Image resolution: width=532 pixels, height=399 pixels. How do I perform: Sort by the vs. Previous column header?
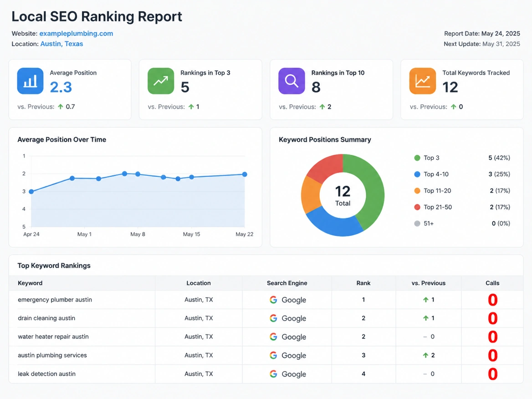(x=429, y=283)
